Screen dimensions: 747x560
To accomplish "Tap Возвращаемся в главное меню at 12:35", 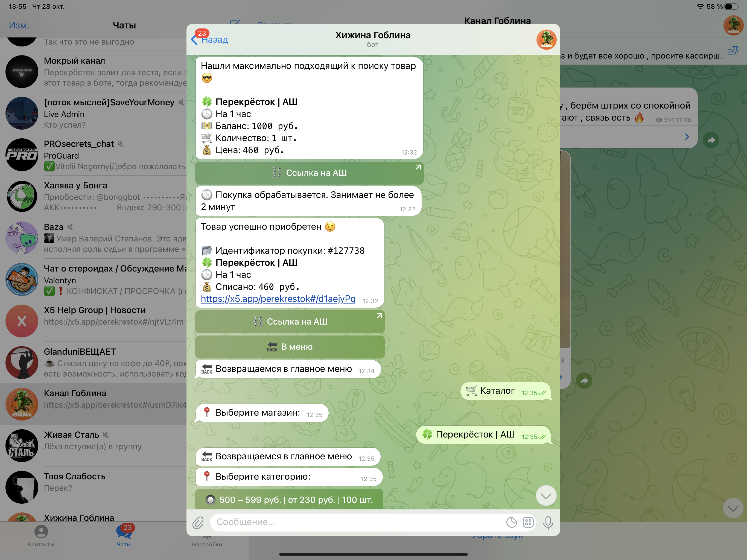I will point(288,457).
